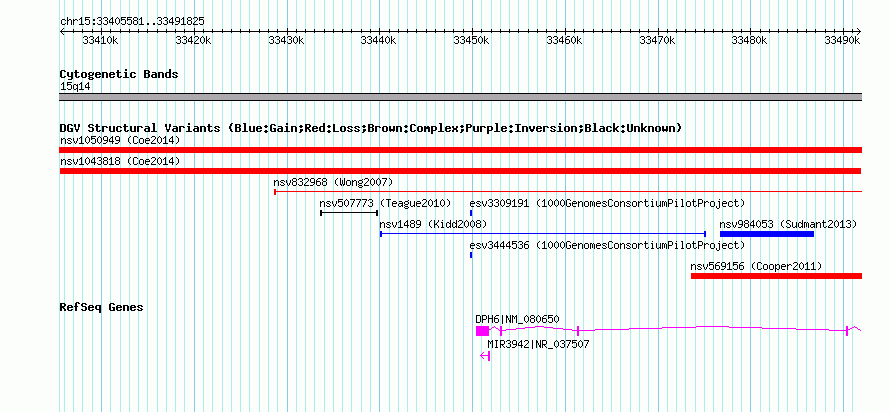Click the esv3309191 (1000GenomesConsortiumPilotProject) label

coord(607,203)
